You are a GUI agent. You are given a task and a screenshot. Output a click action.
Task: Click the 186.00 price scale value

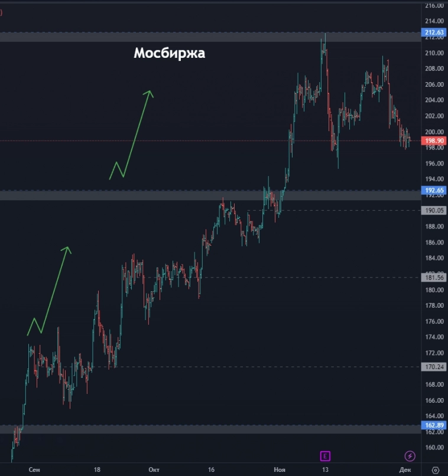pyautogui.click(x=434, y=242)
